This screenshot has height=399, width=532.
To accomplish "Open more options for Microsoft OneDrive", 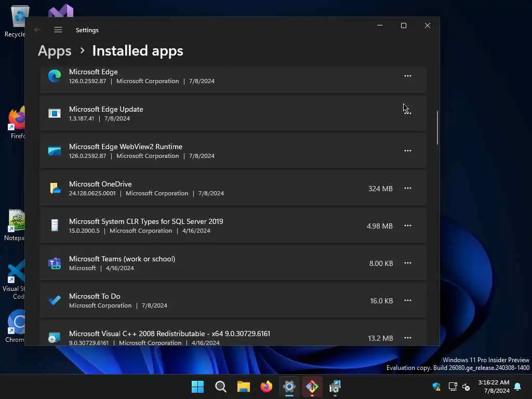I will point(408,188).
